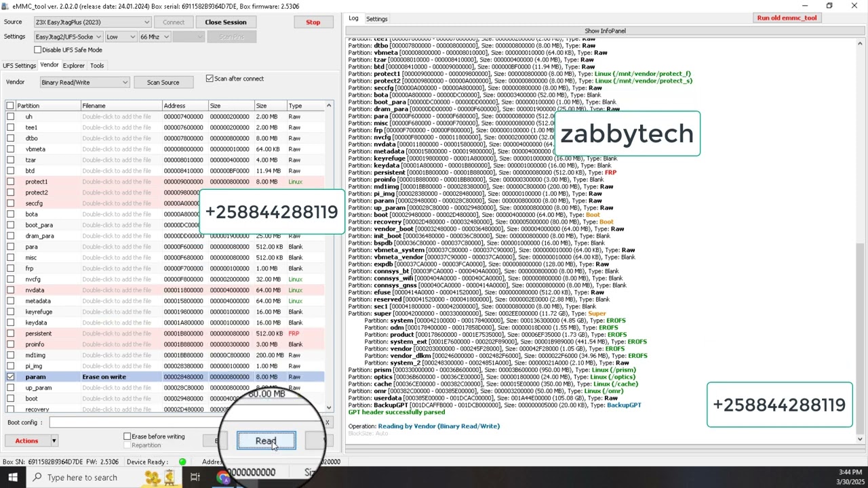Open the Explorer tab
Image resolution: width=868 pixels, height=488 pixels.
coord(74,66)
